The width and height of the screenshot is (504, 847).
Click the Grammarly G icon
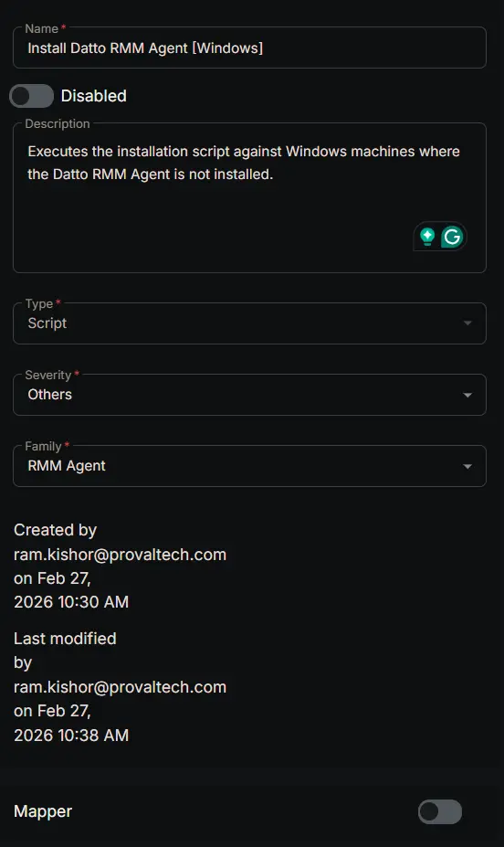452,237
